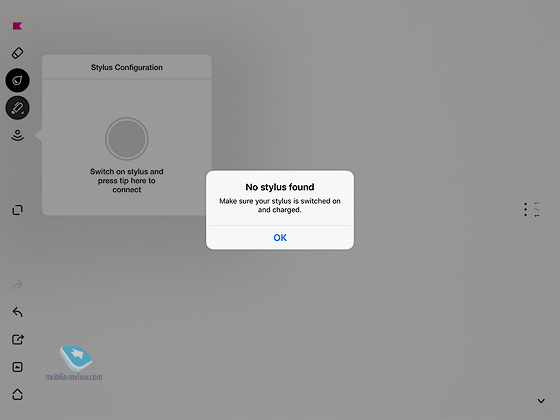Click the Switch on stylus instruction text

point(127,180)
